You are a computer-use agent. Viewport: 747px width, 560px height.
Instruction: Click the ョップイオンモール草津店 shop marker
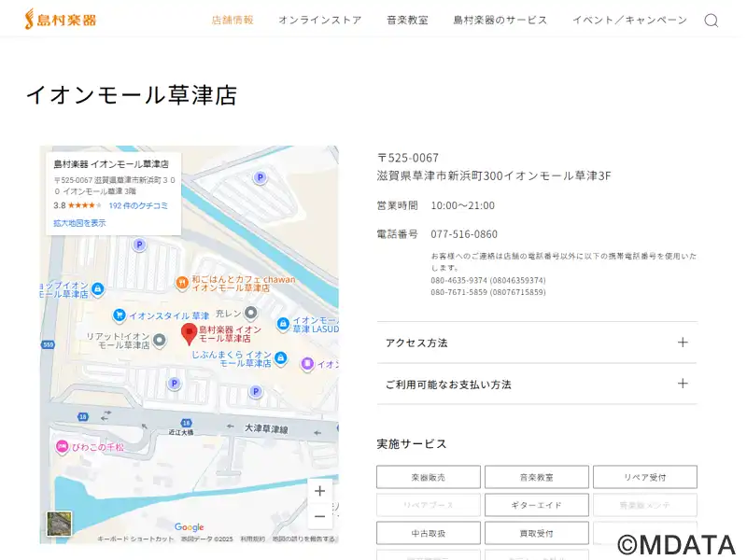(x=98, y=288)
